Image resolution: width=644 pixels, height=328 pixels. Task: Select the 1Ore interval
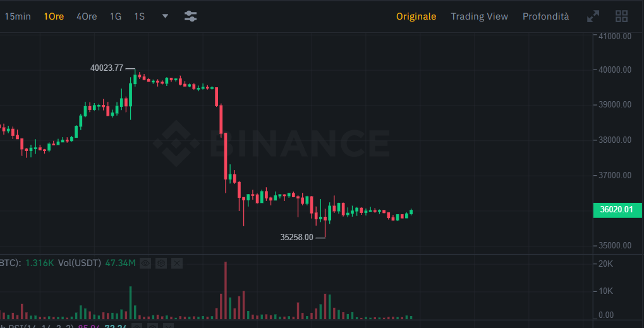coord(54,16)
